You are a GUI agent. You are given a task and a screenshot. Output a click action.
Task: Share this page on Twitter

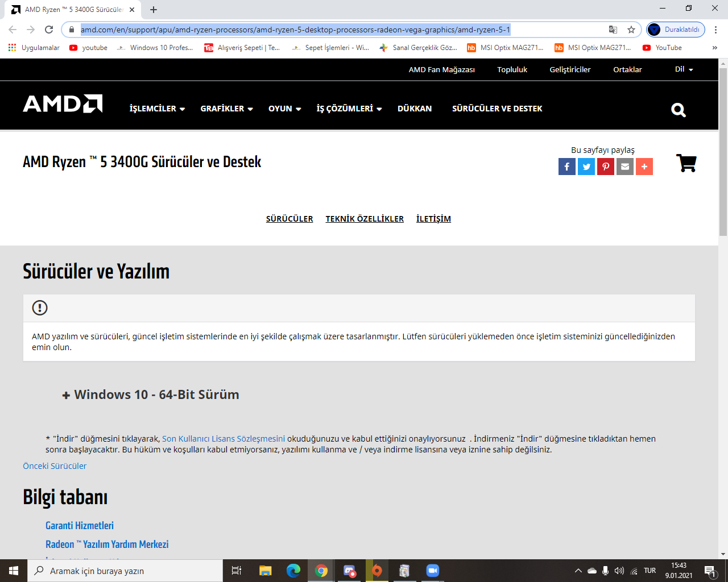click(x=586, y=167)
